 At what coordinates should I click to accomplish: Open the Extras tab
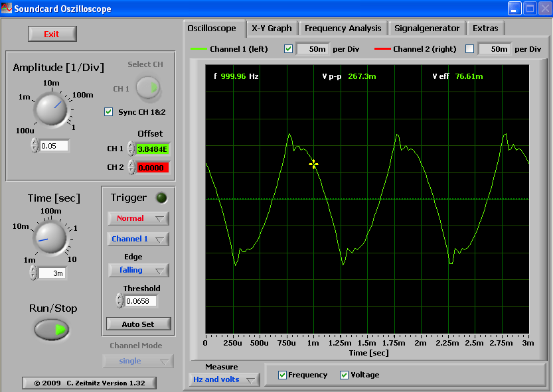(x=485, y=29)
